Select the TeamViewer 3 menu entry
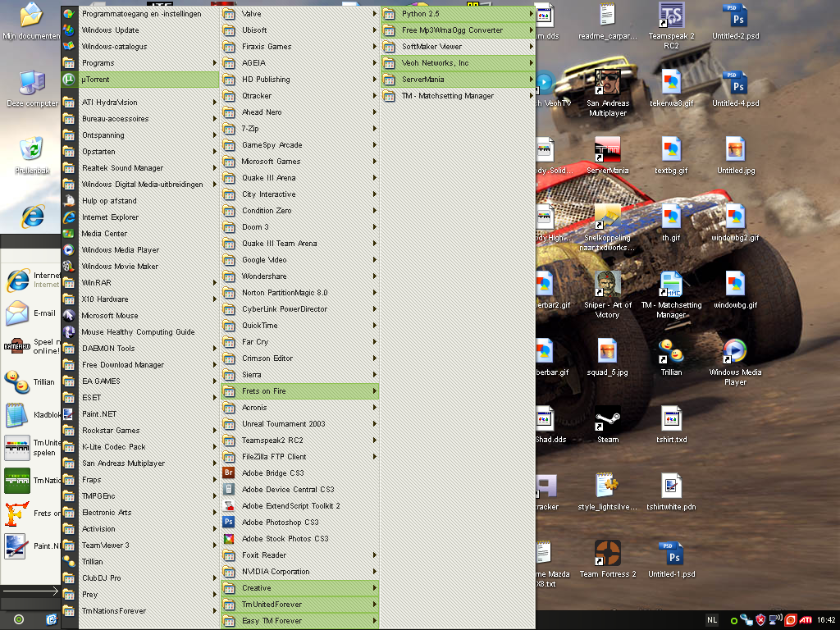840x630 pixels. pyautogui.click(x=139, y=546)
